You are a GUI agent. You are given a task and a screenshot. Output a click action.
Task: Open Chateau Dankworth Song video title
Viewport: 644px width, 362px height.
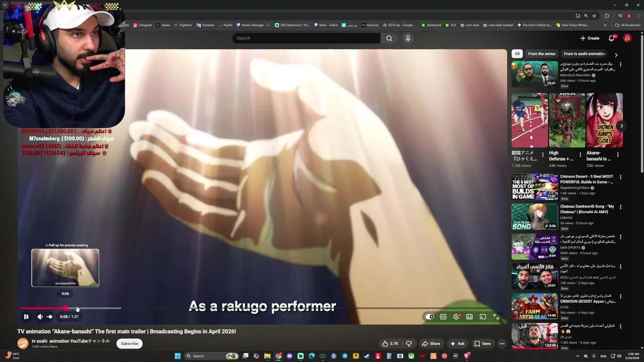tap(587, 209)
